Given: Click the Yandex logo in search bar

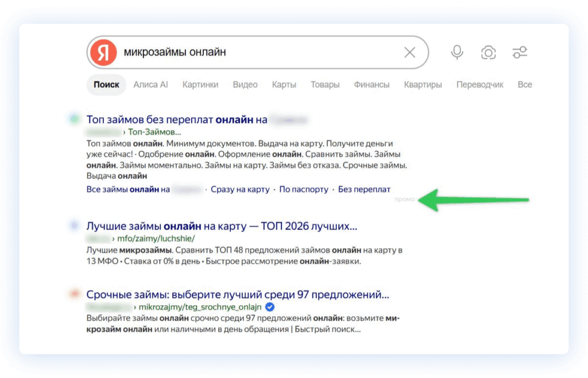Looking at the screenshot, I should pyautogui.click(x=103, y=52).
